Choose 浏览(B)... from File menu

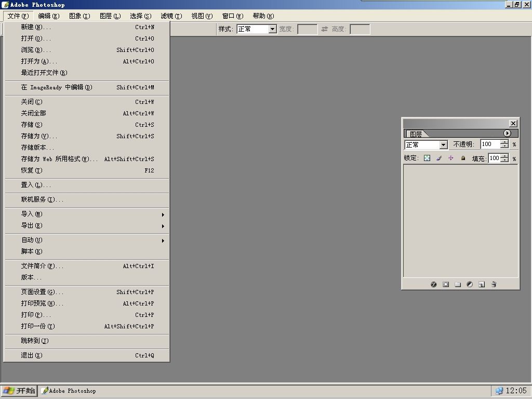87,50
